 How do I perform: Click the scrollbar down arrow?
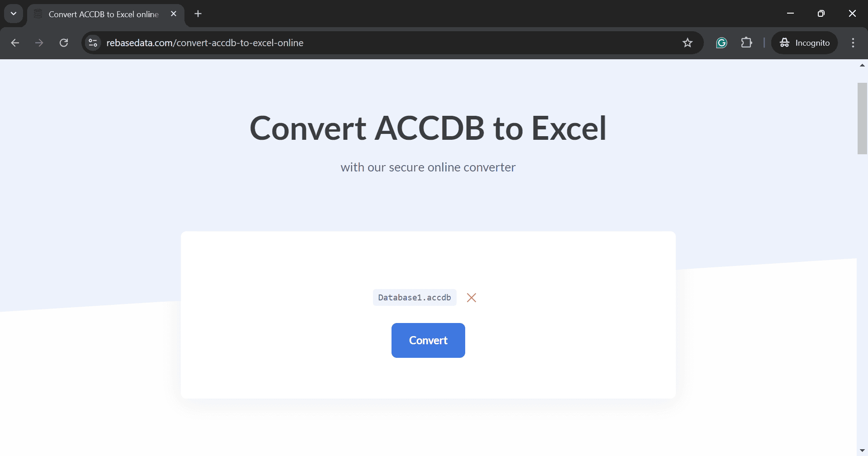862,451
